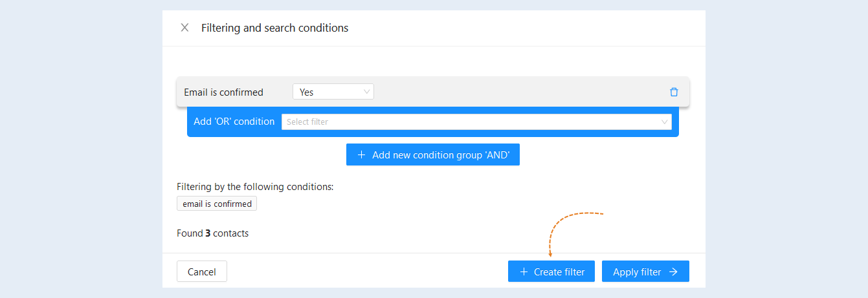
Task: Click the Create filter button
Action: 551,271
